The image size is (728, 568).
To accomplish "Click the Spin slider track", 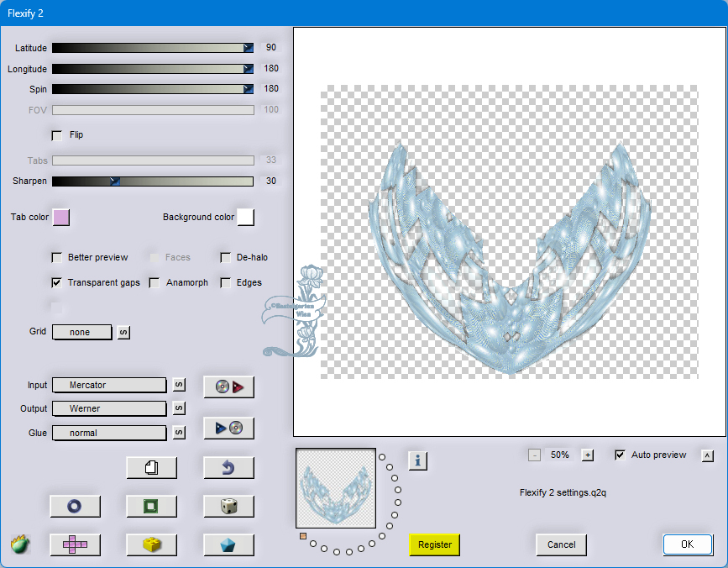I will pyautogui.click(x=153, y=89).
